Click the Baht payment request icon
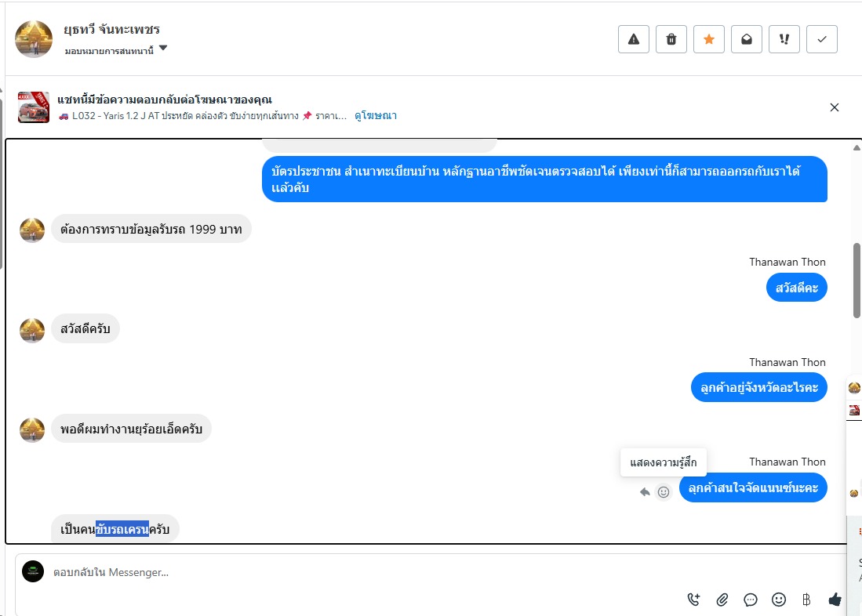 (806, 600)
